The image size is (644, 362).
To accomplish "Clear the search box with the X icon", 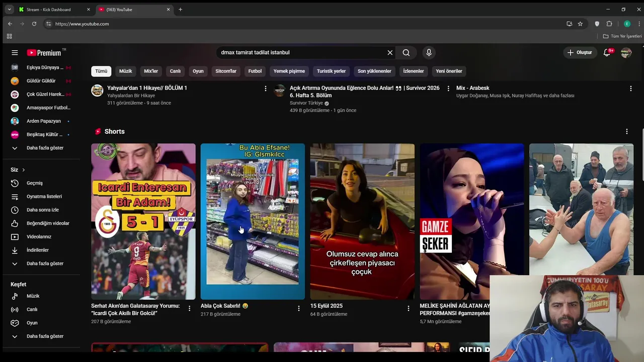I will coord(390,52).
